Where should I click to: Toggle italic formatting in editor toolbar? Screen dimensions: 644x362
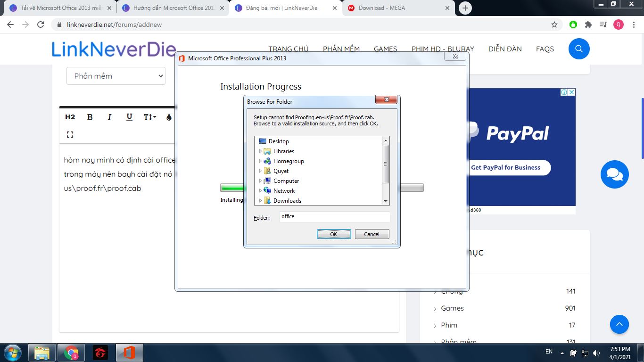109,117
